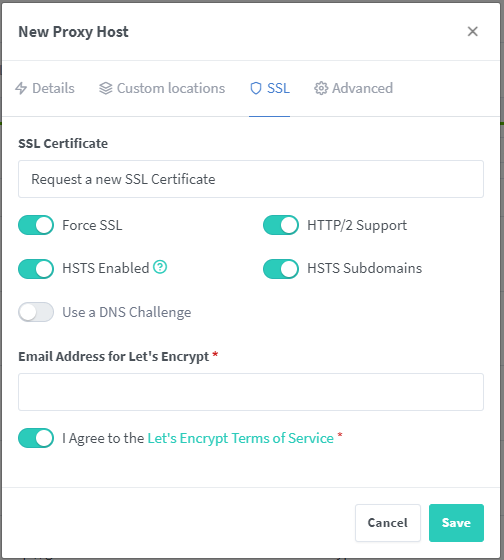The image size is (504, 560).
Task: Open the SSL Certificate dropdown
Action: (251, 179)
